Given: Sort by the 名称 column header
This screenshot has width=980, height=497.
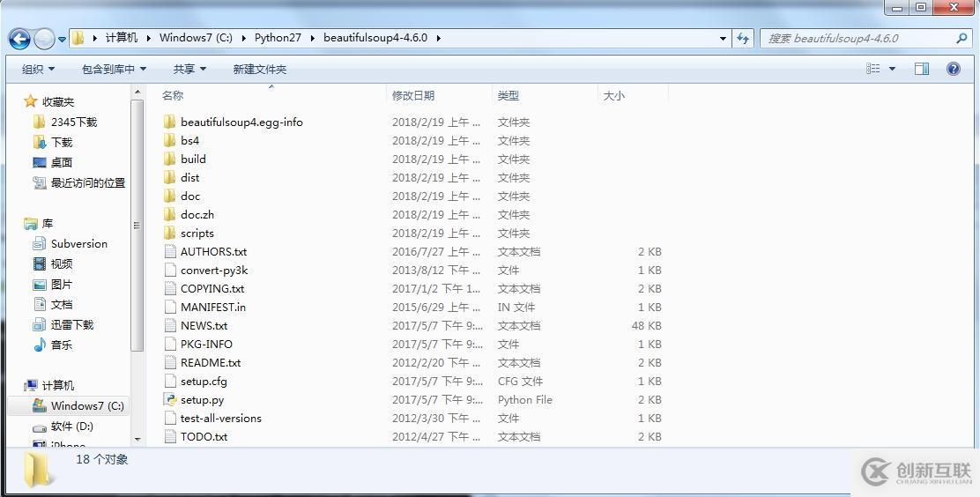Looking at the screenshot, I should pyautogui.click(x=173, y=96).
